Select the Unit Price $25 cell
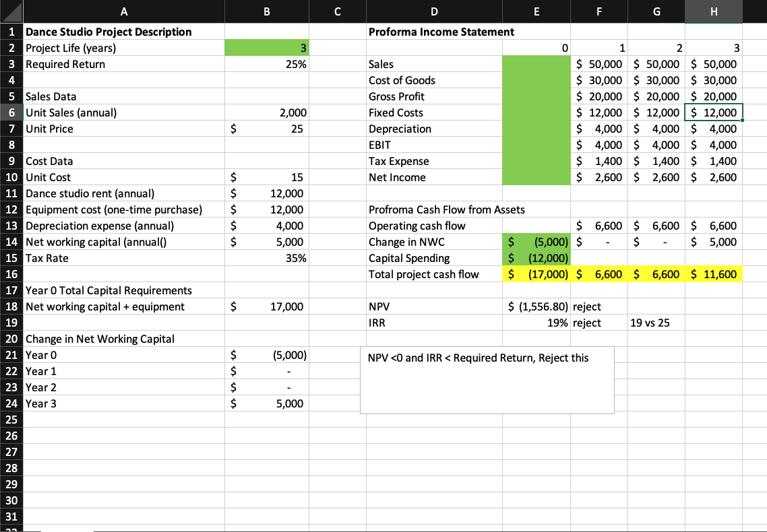The width and height of the screenshot is (767, 532). (x=266, y=129)
